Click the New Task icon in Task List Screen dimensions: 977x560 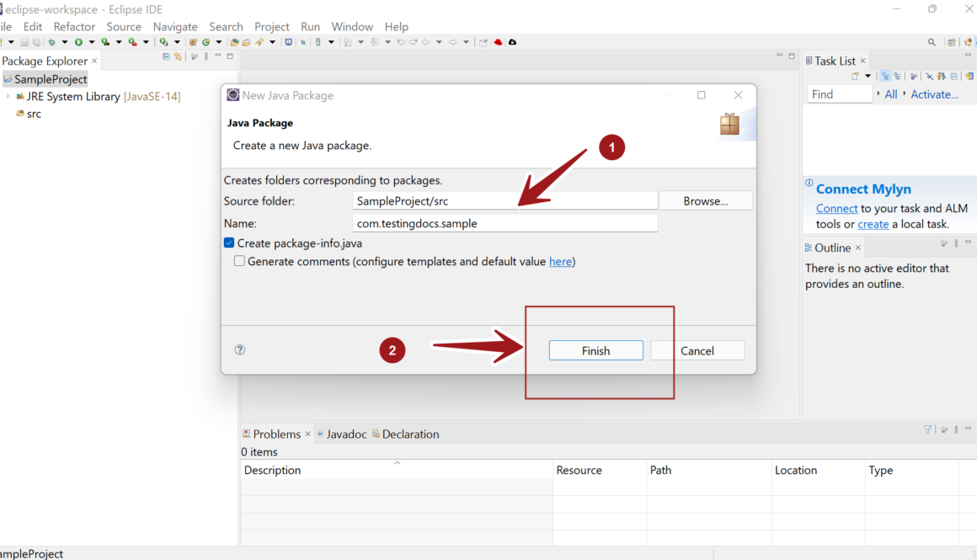[x=856, y=77]
